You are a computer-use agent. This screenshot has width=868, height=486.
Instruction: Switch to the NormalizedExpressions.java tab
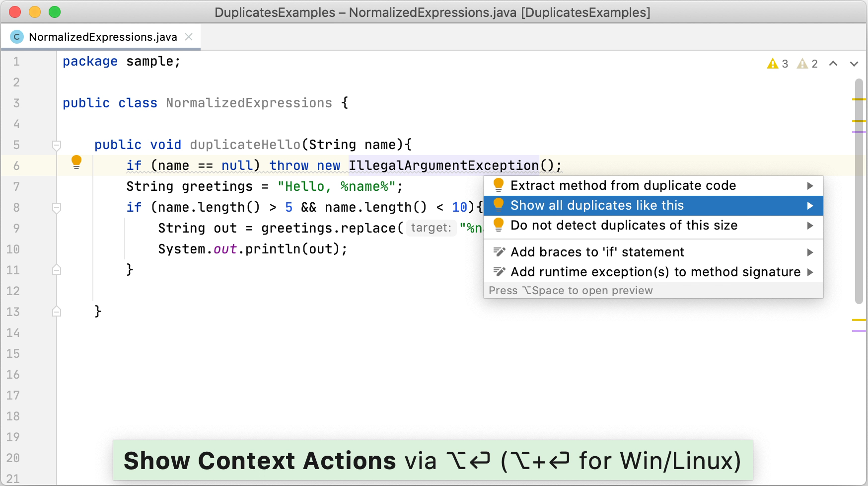point(102,36)
